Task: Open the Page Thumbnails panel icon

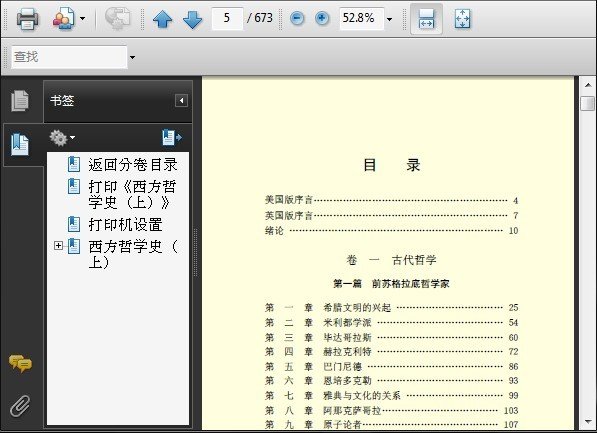Action: 19,101
